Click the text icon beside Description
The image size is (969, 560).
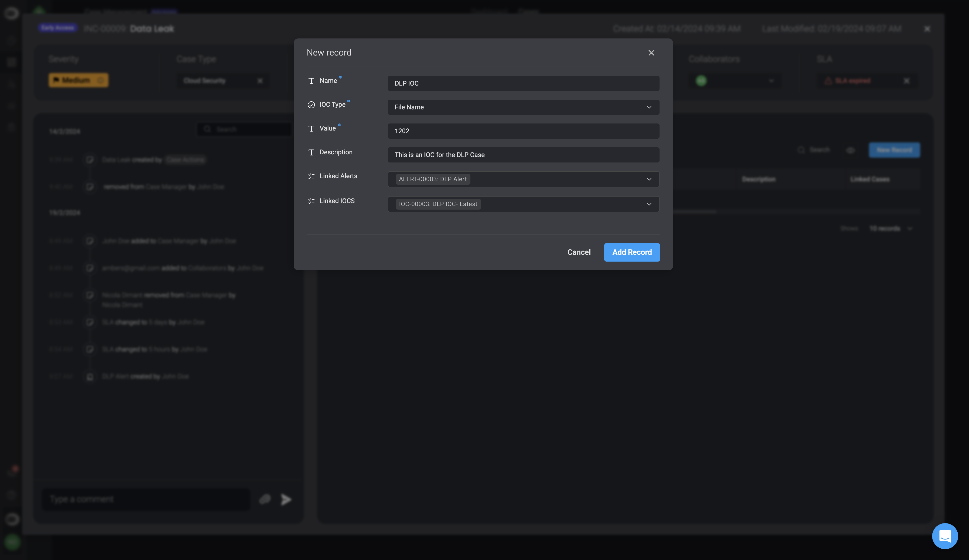(x=311, y=152)
